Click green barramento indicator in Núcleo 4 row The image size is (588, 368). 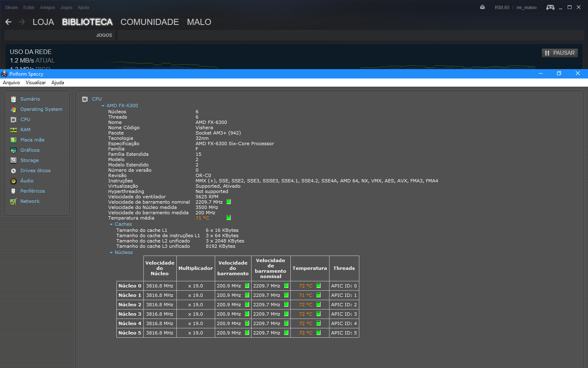point(247,323)
